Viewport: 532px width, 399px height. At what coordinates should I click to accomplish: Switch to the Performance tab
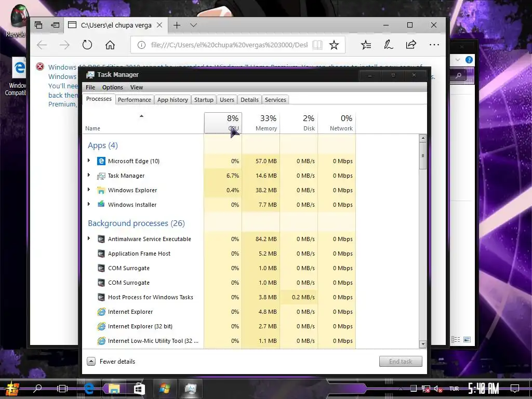(x=135, y=100)
